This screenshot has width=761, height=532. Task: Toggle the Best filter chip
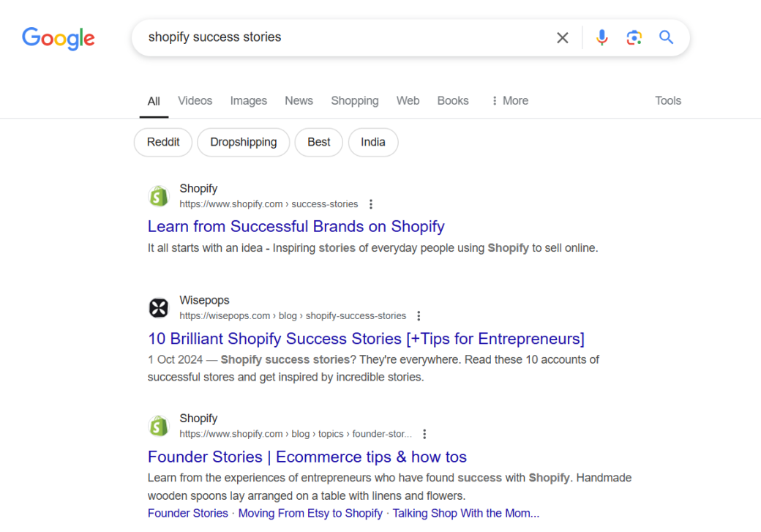[x=318, y=142]
